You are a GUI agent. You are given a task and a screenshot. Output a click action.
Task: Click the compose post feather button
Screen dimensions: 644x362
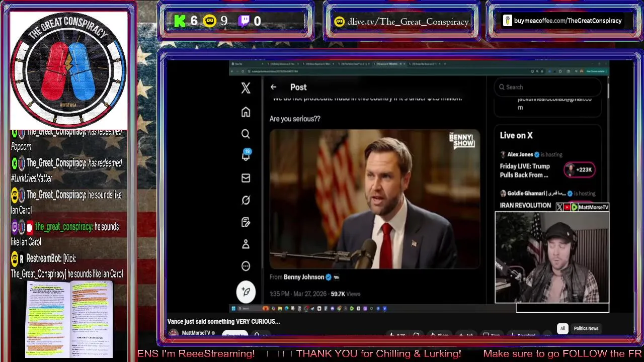[x=246, y=292]
